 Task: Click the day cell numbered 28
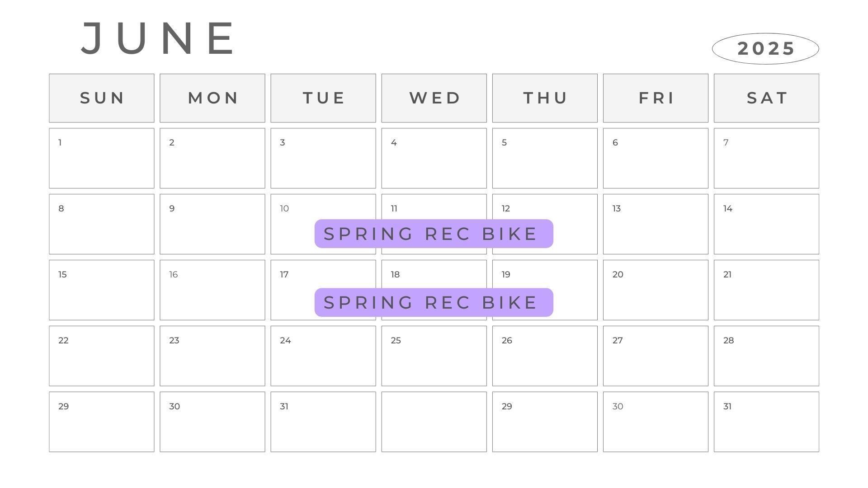point(766,356)
